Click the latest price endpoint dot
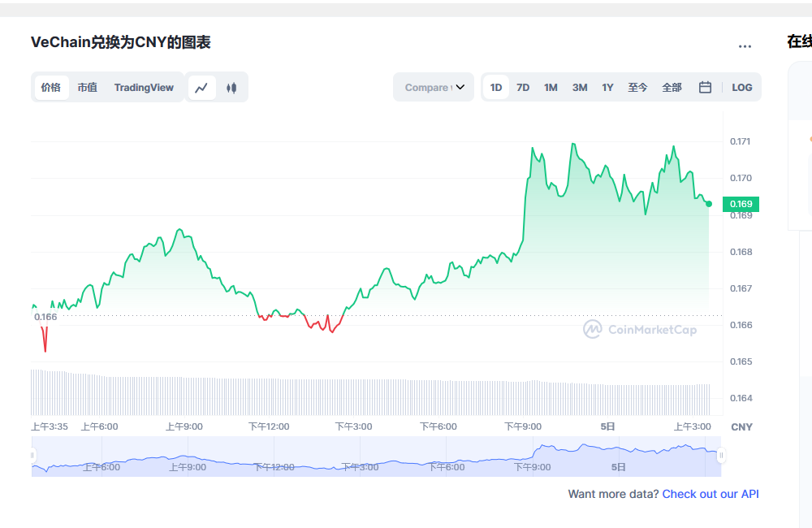This screenshot has height=528, width=812. pos(709,204)
